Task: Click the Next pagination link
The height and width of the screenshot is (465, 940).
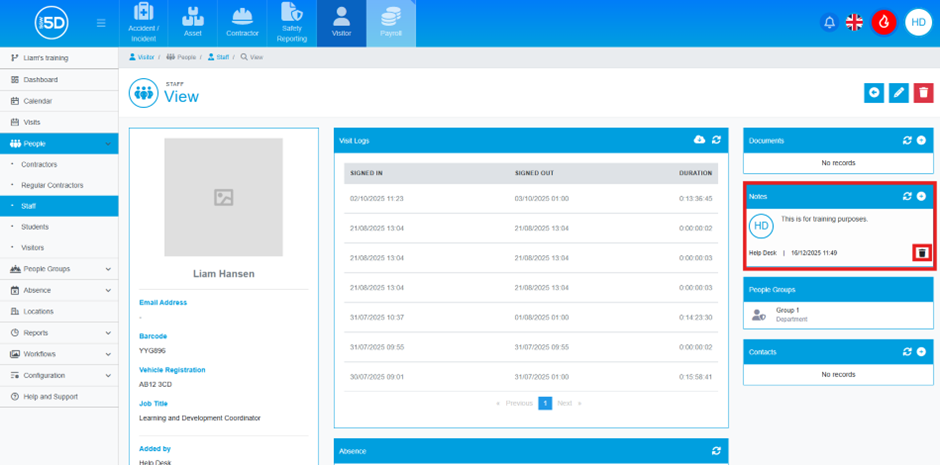Action: tap(565, 403)
